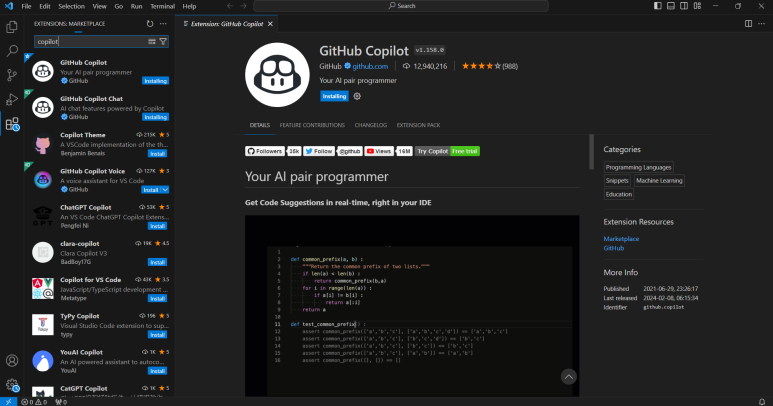Open the Run and Debug view
Viewport: 773px width, 406px height.
(x=12, y=99)
